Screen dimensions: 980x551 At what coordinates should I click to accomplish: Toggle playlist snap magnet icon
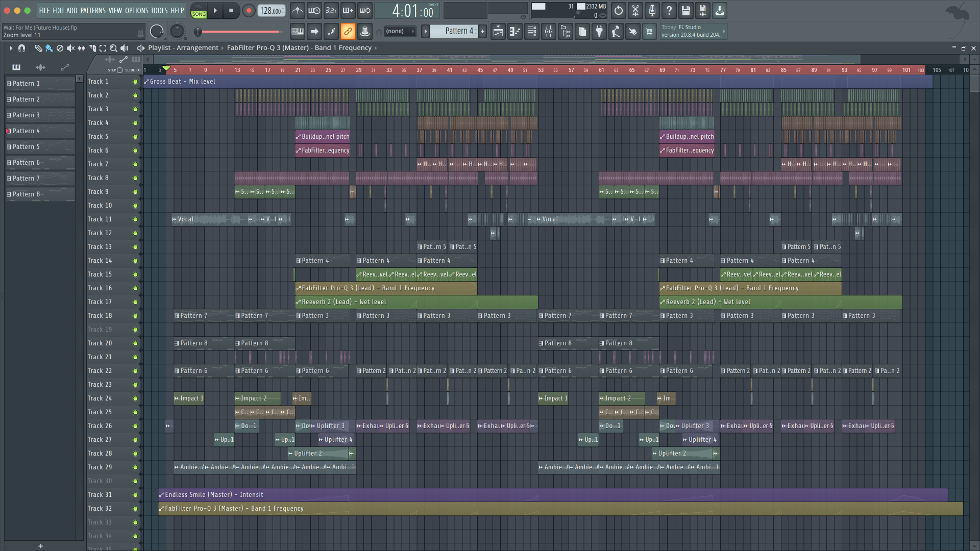point(21,48)
